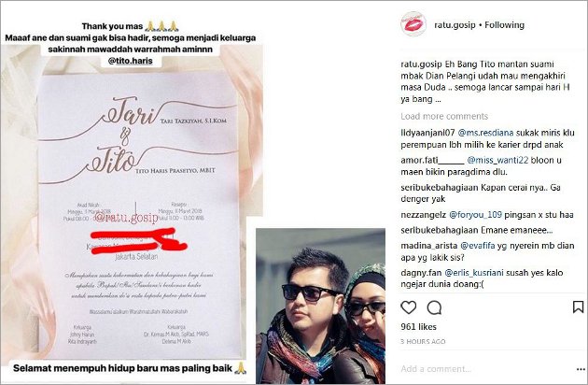Viewport: 588px width, 385px height.
Task: View the 961 likes list
Action: point(418,327)
